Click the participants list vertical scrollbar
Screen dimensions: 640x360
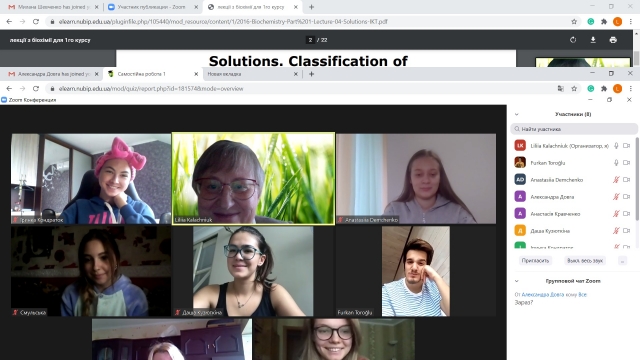[637, 180]
